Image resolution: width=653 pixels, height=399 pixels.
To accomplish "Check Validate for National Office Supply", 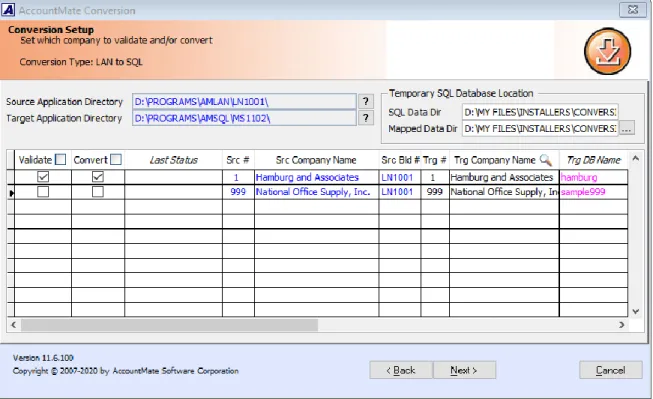I will tap(43, 192).
